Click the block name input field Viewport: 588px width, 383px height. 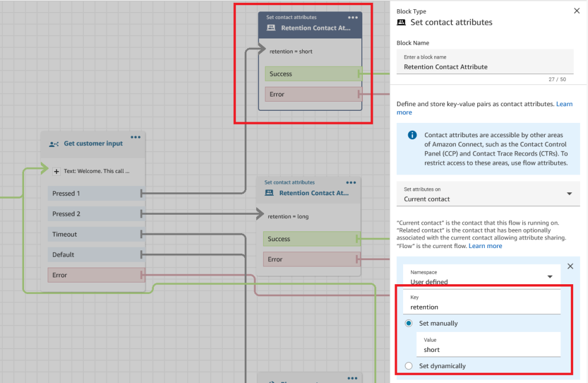click(x=485, y=67)
